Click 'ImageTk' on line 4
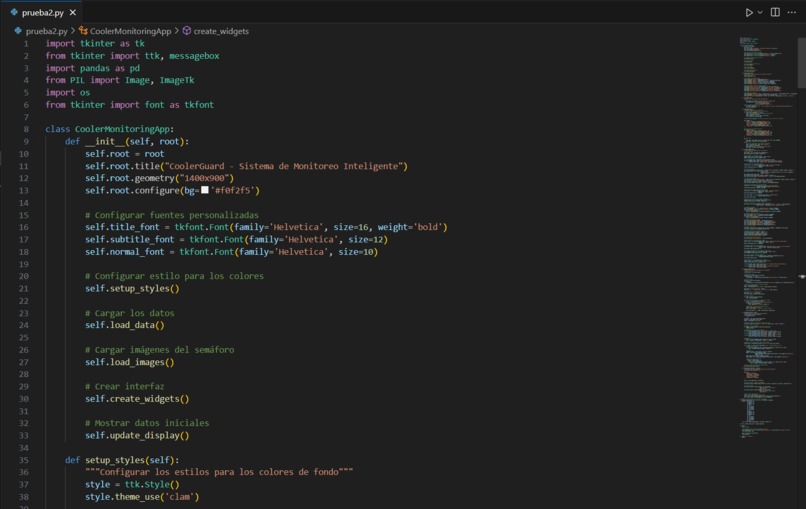This screenshot has height=509, width=806. [x=177, y=80]
